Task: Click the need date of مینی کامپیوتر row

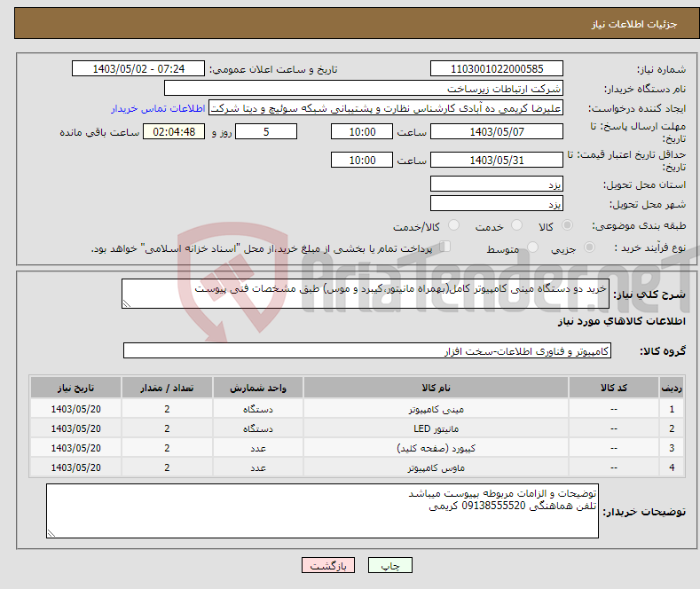Action: (76, 409)
